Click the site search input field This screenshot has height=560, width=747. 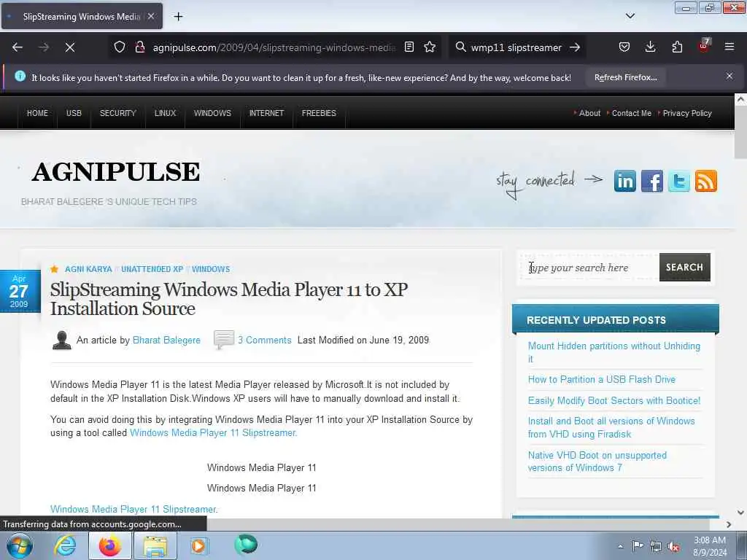click(591, 268)
